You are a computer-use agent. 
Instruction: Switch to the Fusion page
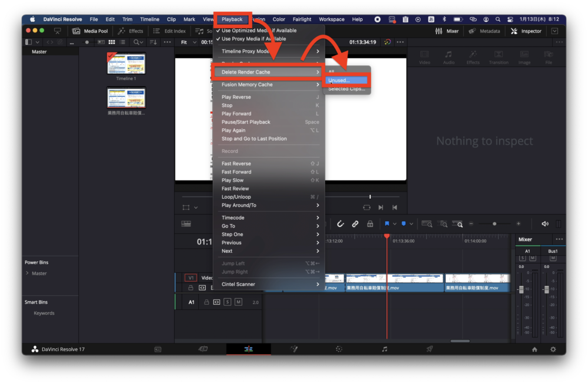pyautogui.click(x=294, y=349)
